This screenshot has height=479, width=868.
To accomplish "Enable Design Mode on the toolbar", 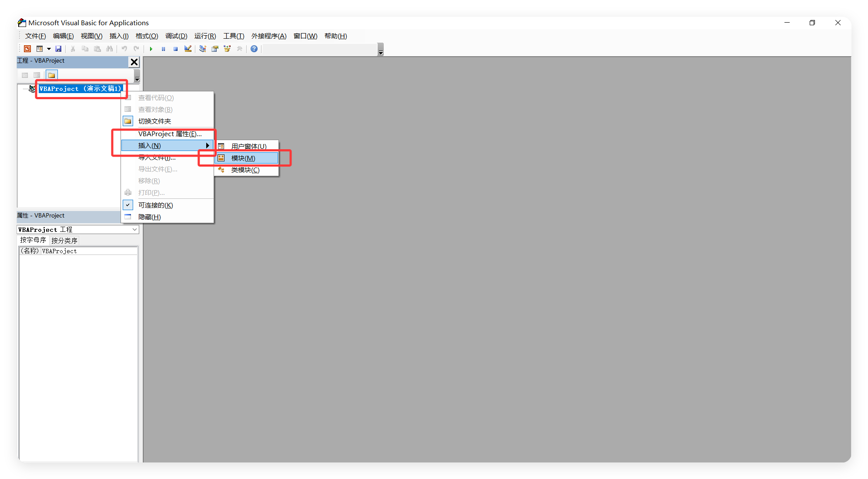I will point(188,49).
